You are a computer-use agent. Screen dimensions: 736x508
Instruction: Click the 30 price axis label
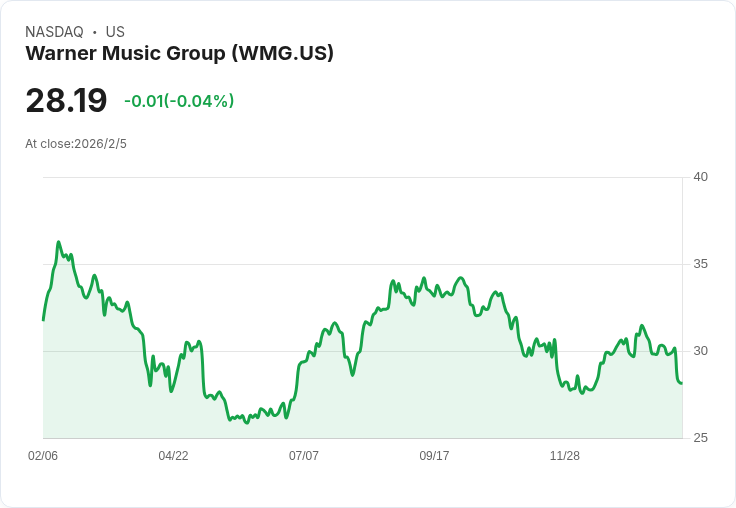coord(700,351)
